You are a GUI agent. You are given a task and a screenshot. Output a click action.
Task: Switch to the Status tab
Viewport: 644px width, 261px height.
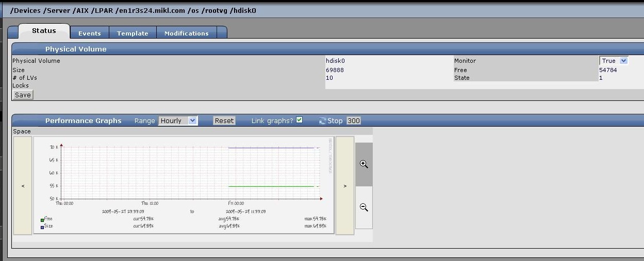pos(44,31)
